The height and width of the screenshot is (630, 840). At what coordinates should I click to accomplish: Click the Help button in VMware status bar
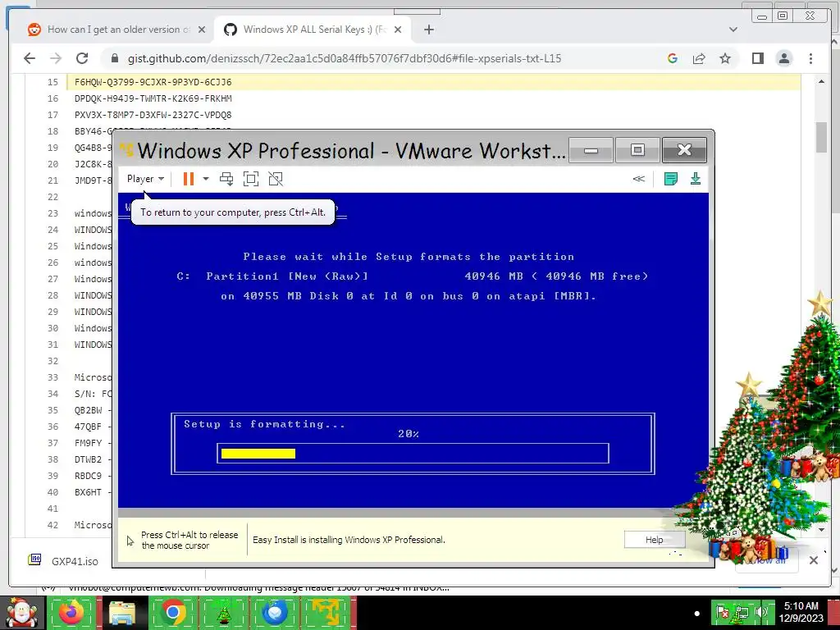coord(654,540)
